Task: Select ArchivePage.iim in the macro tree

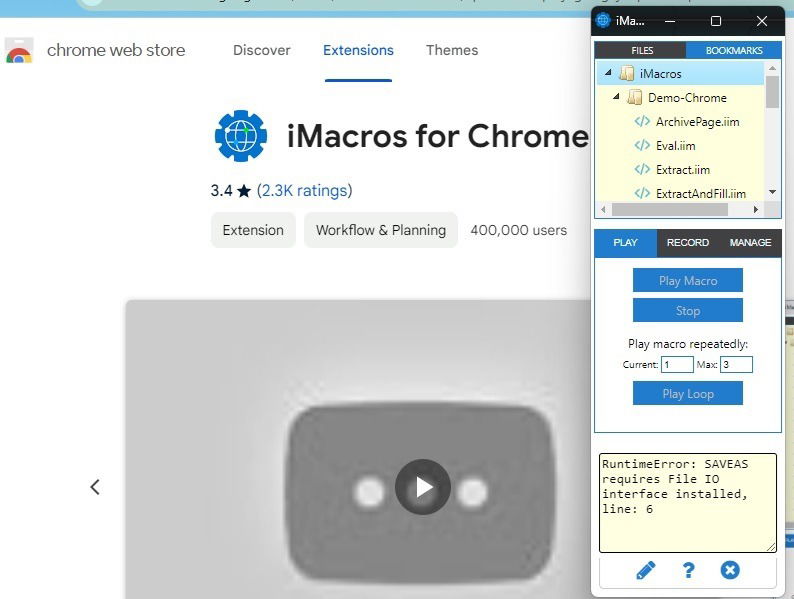Action: click(x=697, y=122)
